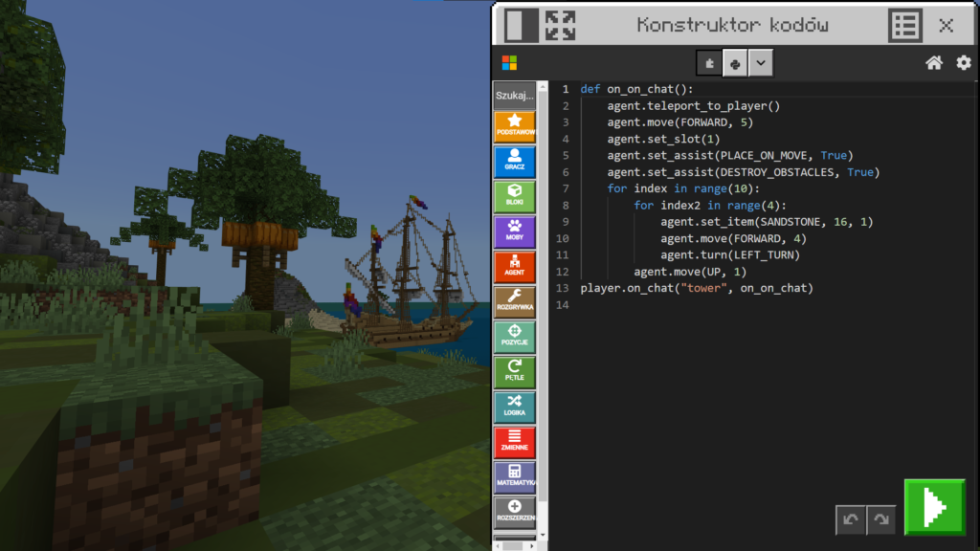Click the Microsoft logo icon
980x551 pixels.
(x=509, y=62)
